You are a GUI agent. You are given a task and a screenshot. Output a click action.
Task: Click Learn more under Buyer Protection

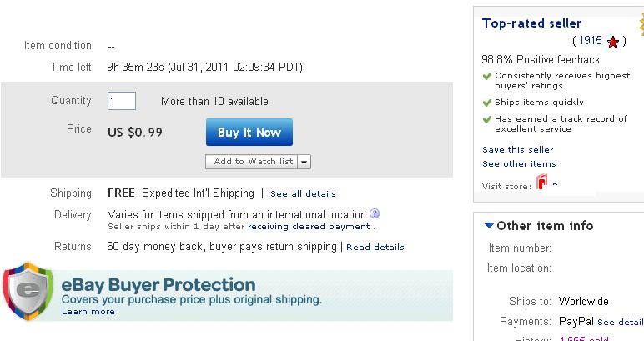pos(88,312)
